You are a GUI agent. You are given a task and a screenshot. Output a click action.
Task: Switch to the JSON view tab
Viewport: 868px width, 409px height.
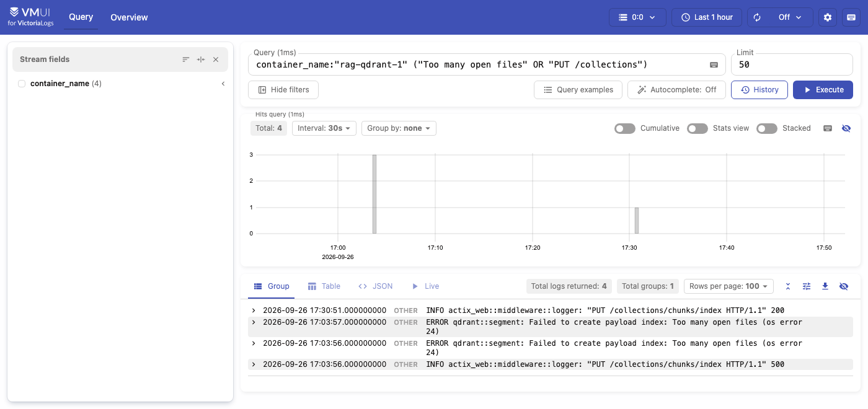(376, 286)
